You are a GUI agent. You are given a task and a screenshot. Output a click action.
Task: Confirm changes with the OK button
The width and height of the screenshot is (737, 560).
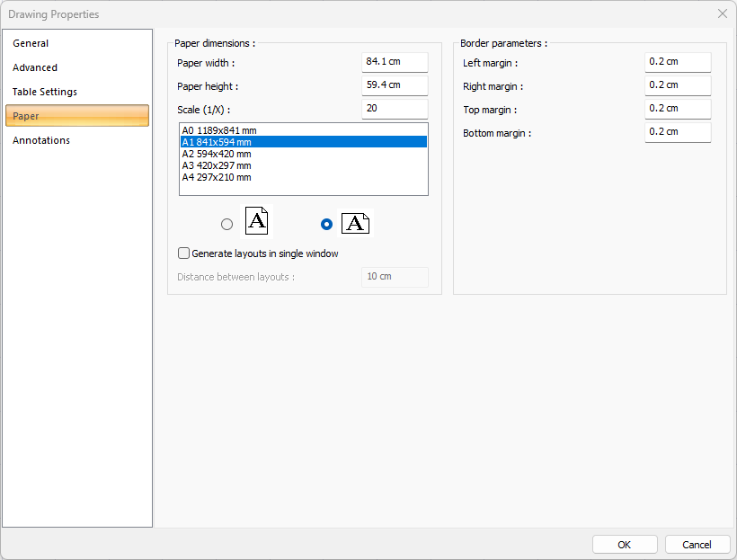pos(625,545)
